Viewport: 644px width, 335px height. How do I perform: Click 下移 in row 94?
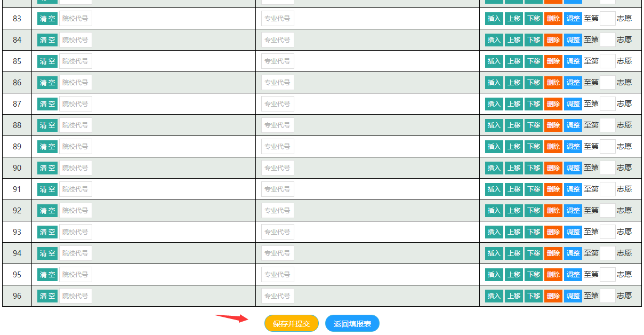(x=534, y=253)
